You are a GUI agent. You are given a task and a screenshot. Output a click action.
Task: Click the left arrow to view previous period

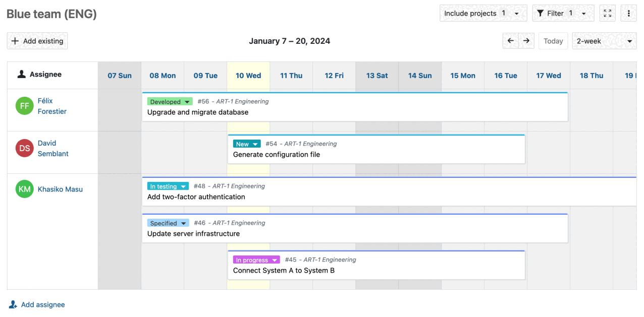(x=510, y=40)
